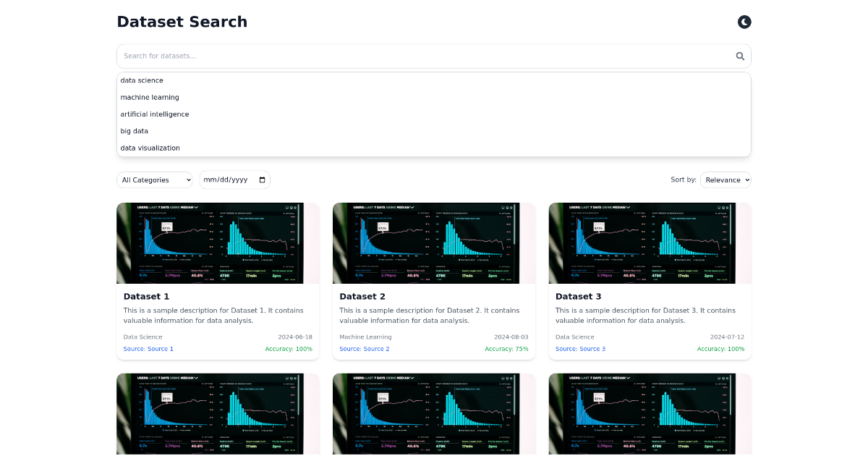Open the Dataset 1 preview thumbnail
Viewport: 868px width, 456px height.
click(217, 243)
